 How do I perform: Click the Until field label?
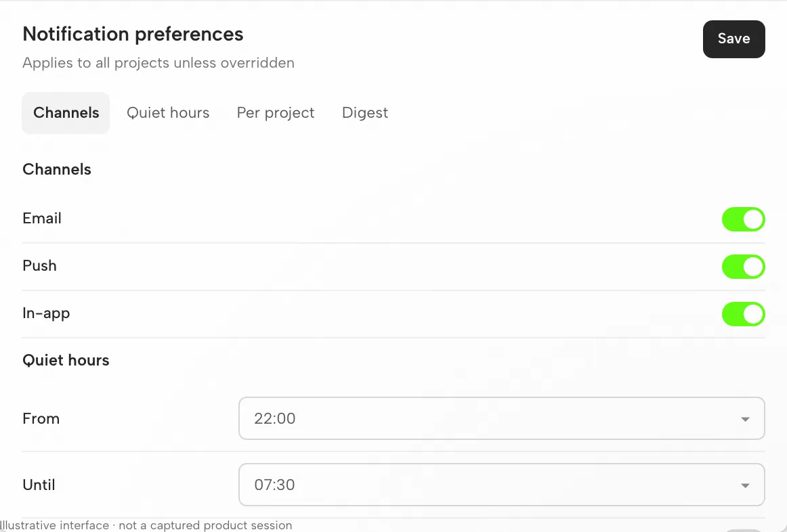(39, 485)
